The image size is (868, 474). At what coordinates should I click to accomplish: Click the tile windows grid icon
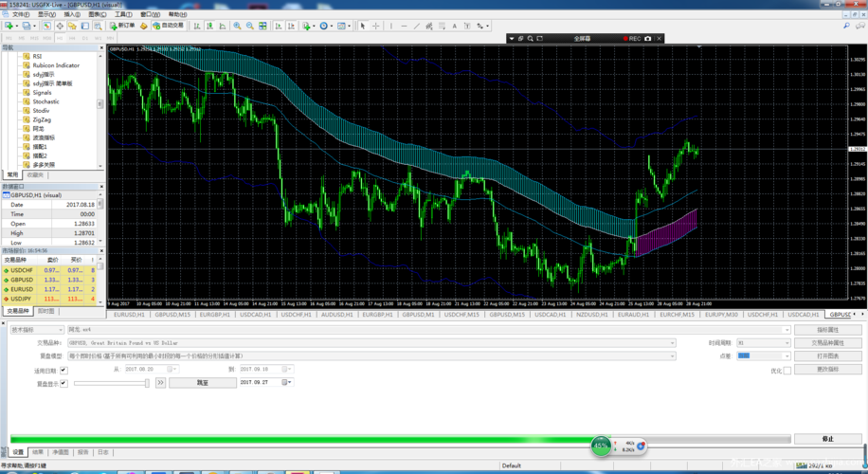click(x=262, y=26)
